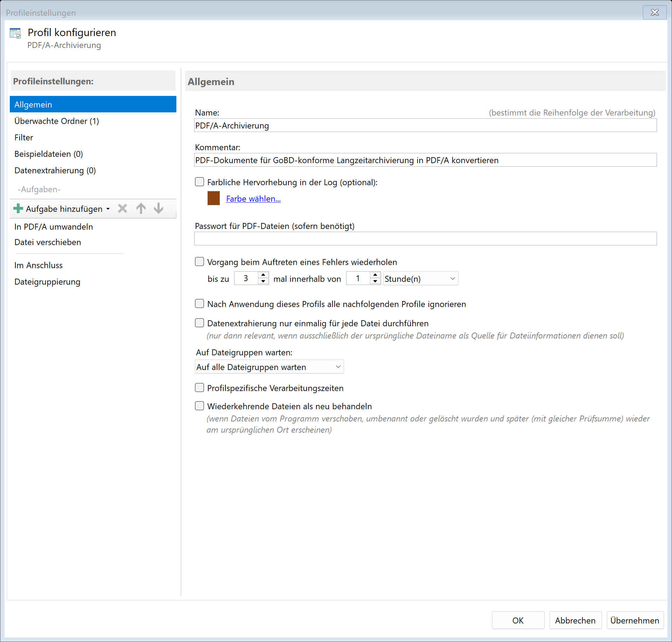Screen dimensions: 672x642
Task: Increase the retry count with the stepper arrow
Action: coord(263,275)
